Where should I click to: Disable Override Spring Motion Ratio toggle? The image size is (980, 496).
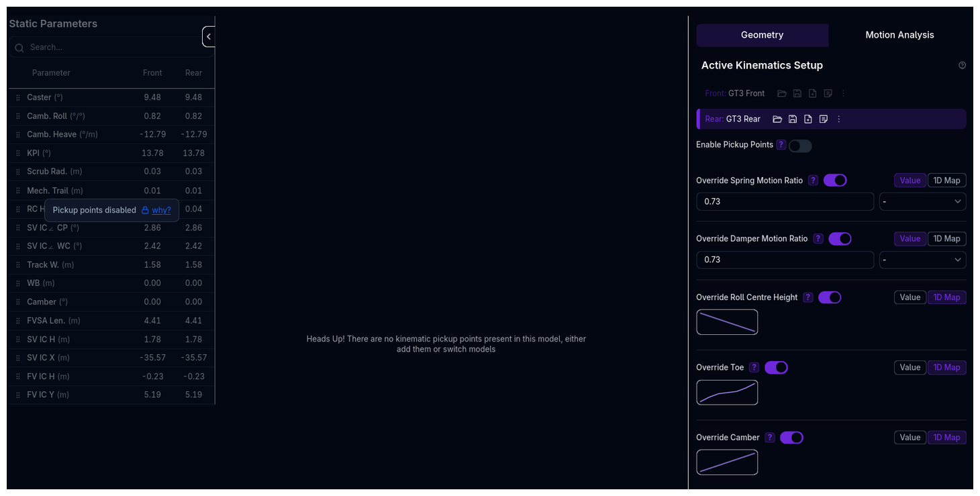(835, 181)
